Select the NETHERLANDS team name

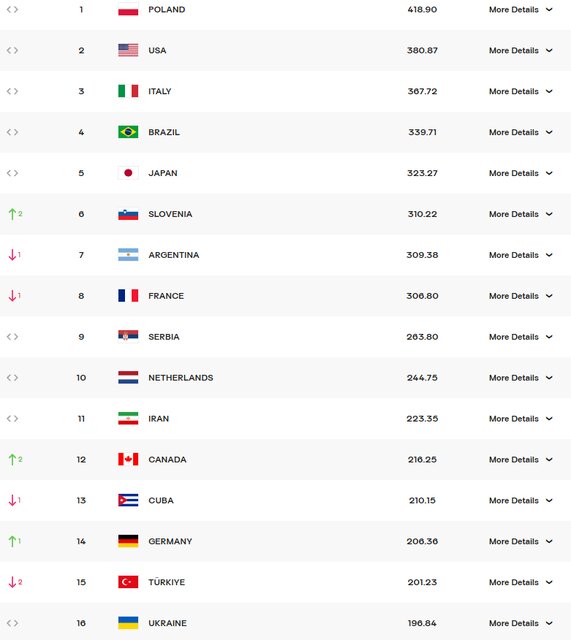pyautogui.click(x=180, y=378)
